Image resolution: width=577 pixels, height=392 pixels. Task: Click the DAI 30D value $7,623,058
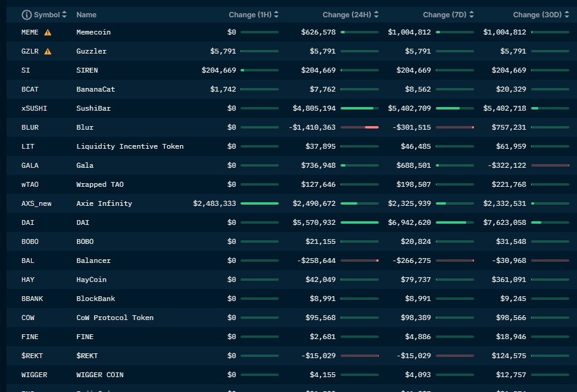504,222
